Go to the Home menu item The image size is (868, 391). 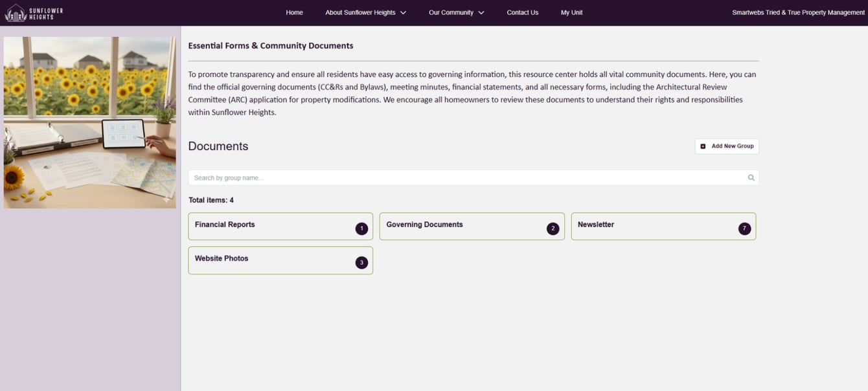pos(294,12)
